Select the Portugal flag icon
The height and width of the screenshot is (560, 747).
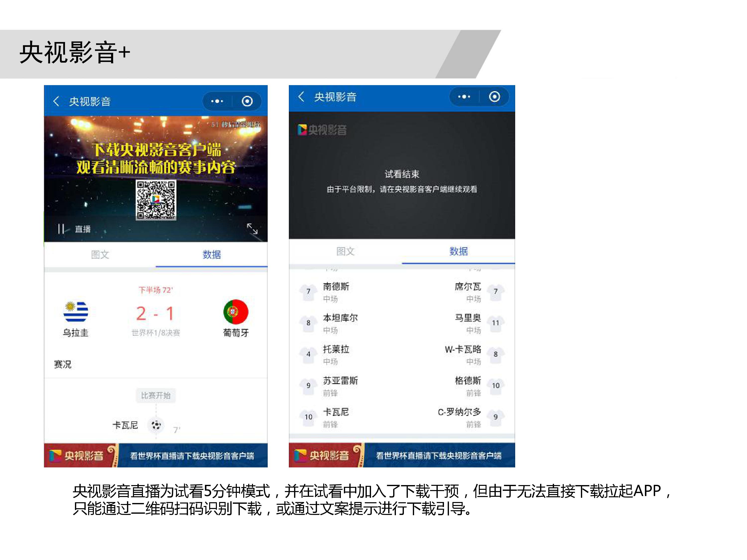[x=236, y=312]
